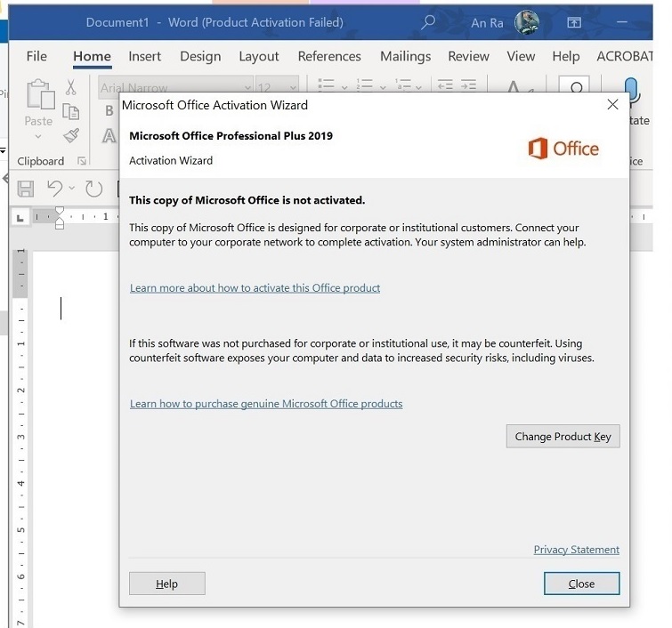This screenshot has width=672, height=628.
Task: Click the first line indent marker on ruler
Action: 60,210
